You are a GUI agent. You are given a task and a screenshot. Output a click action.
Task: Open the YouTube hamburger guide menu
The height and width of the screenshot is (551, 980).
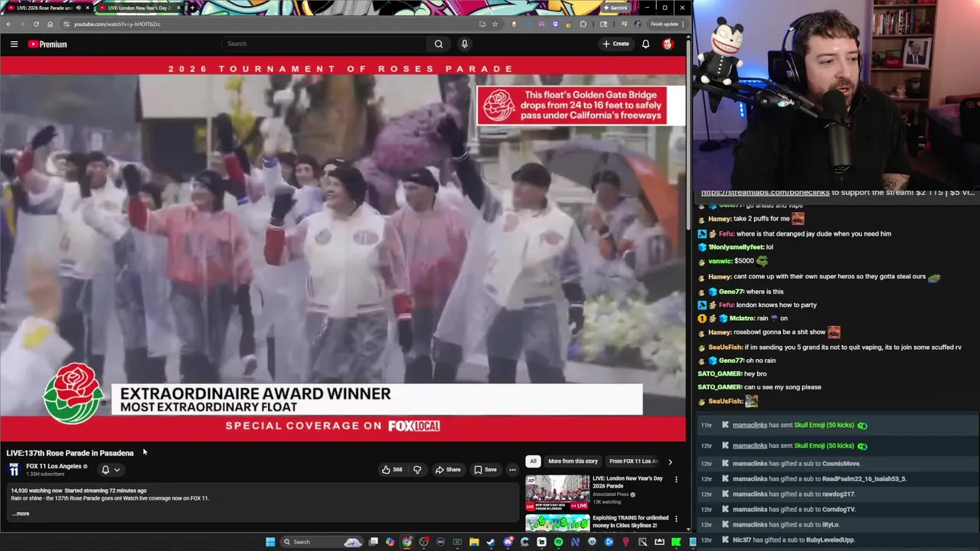pyautogui.click(x=14, y=44)
